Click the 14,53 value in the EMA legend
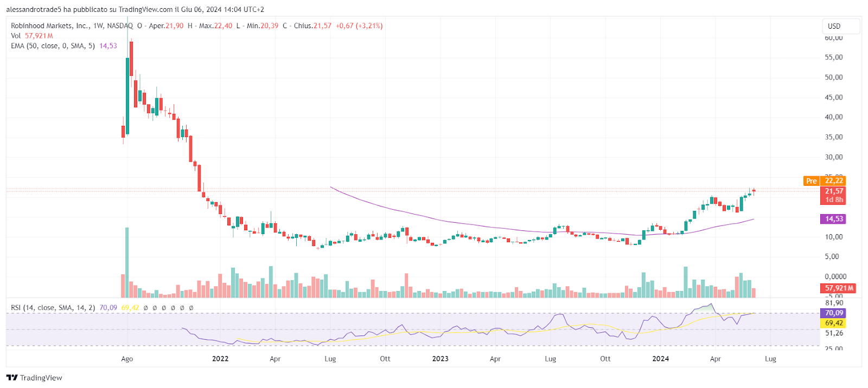 108,46
